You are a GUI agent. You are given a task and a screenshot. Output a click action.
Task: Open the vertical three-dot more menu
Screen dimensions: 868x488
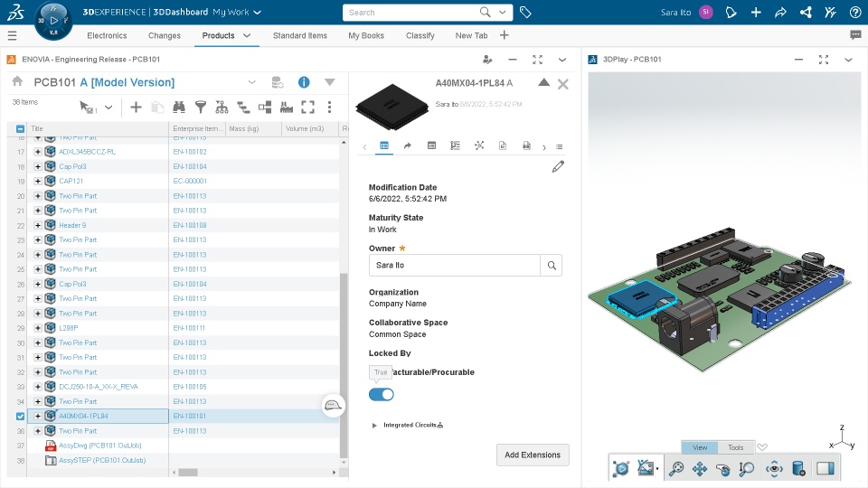pos(329,108)
